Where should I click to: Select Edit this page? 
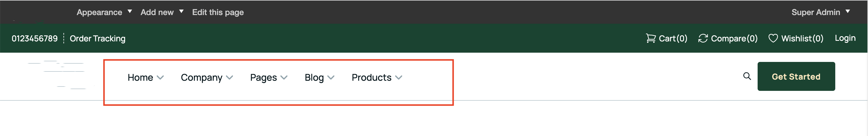[x=218, y=12]
